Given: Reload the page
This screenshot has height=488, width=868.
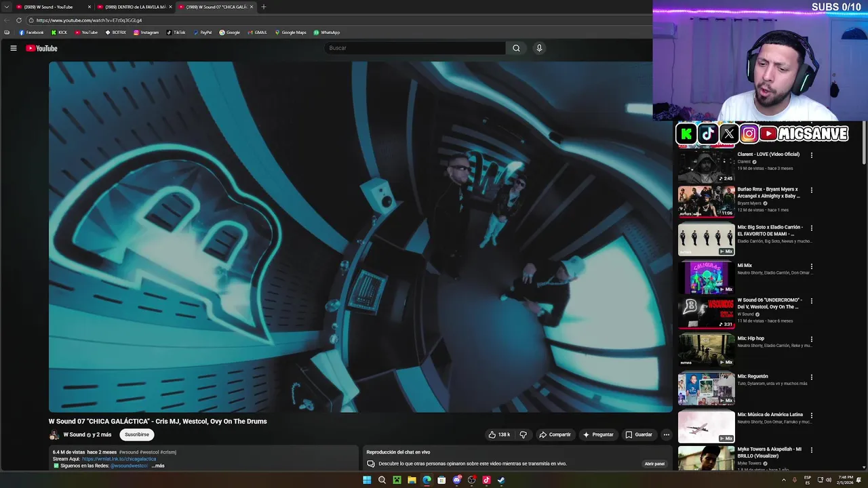Looking at the screenshot, I should click(19, 20).
